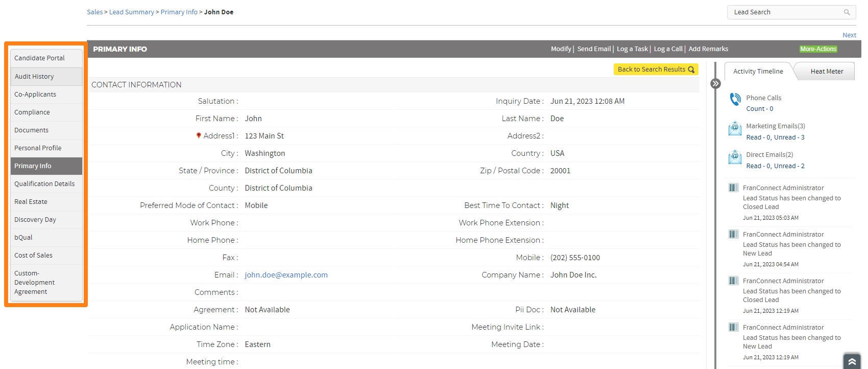Click the Lead Summary breadcrumb
The height and width of the screenshot is (369, 868).
[x=131, y=12]
